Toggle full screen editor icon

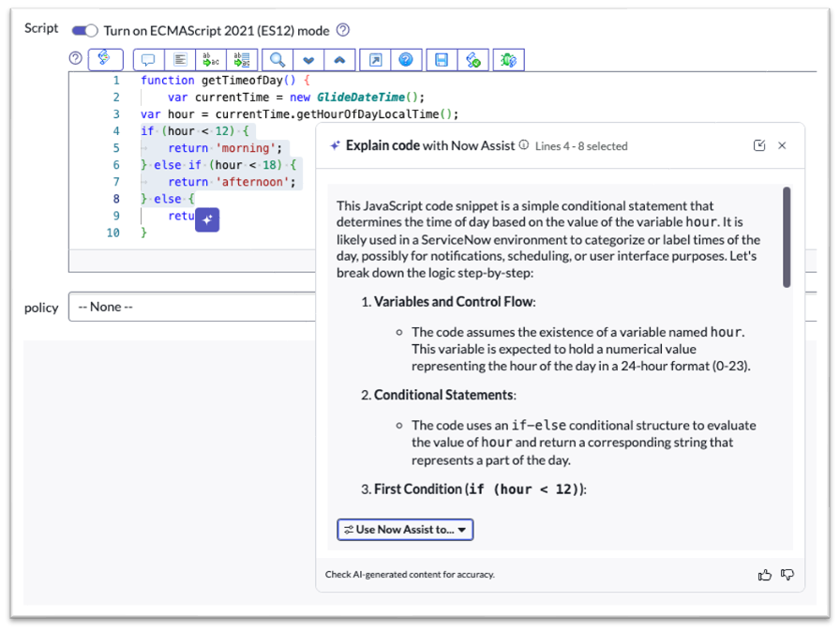point(376,59)
